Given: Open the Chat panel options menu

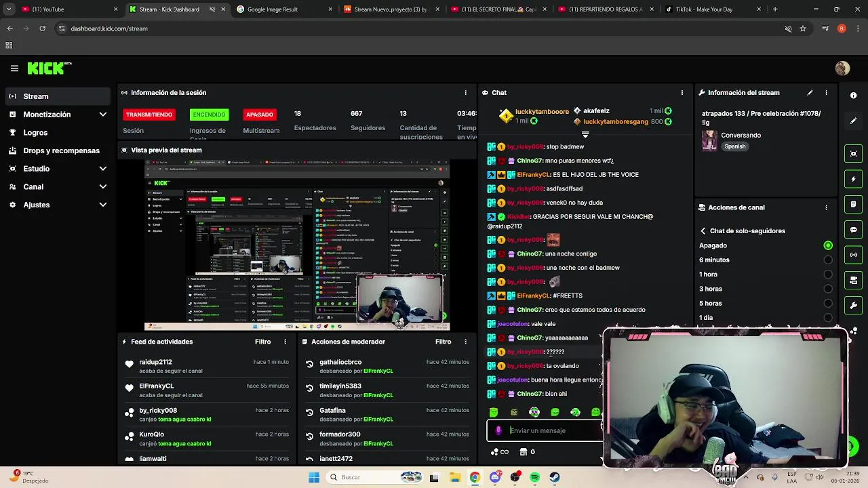Looking at the screenshot, I should pyautogui.click(x=682, y=93).
